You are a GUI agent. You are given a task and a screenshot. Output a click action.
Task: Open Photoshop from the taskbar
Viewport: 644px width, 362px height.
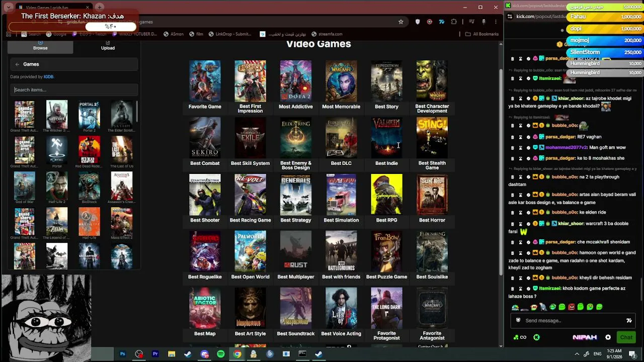122,354
